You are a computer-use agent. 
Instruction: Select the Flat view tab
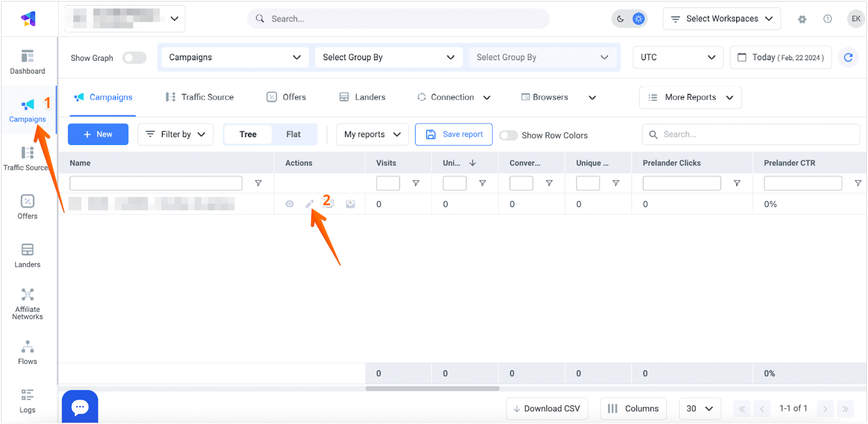[293, 134]
